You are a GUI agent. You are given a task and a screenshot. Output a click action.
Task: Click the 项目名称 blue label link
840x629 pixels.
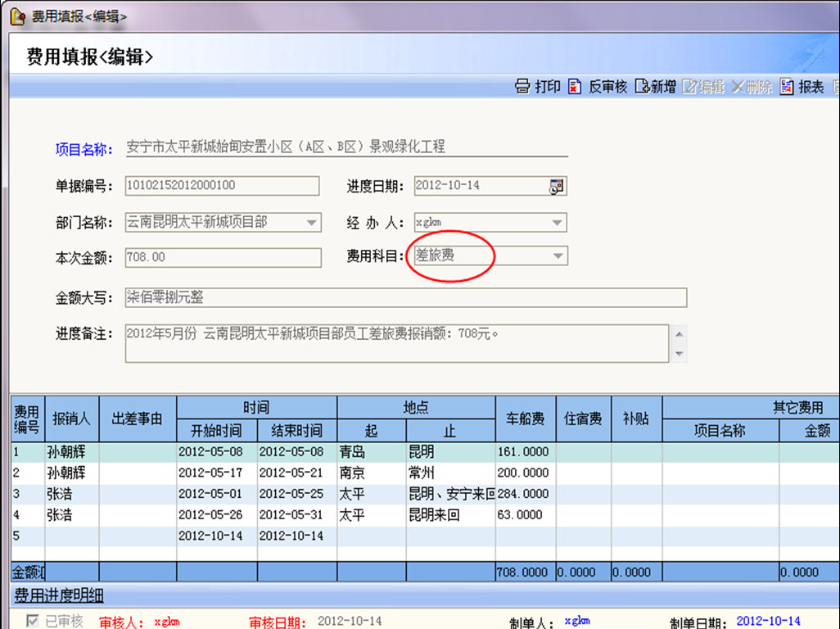[x=83, y=149]
